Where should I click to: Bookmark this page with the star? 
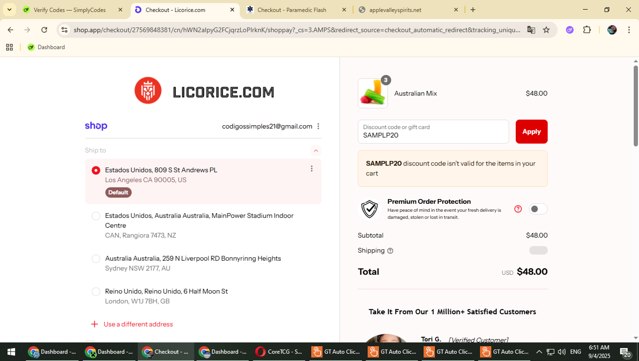[546, 30]
